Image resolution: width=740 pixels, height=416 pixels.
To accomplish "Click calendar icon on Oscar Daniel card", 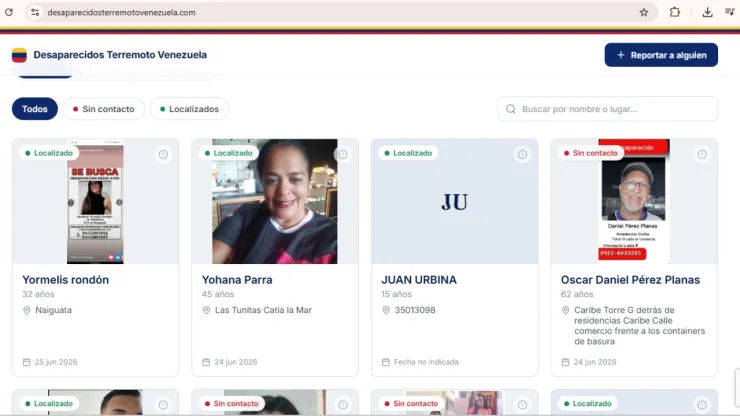I will 565,362.
